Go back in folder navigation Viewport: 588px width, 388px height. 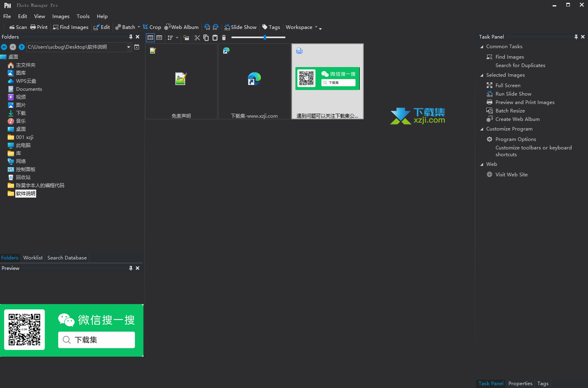coord(4,47)
